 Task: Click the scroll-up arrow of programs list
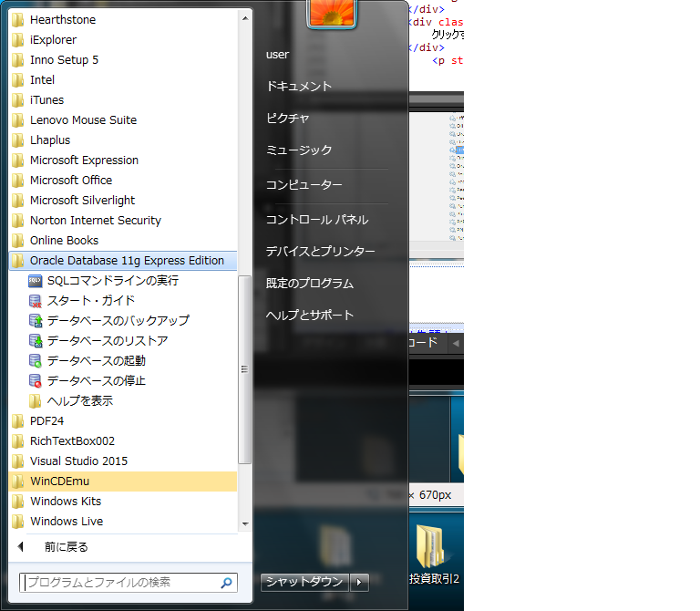pos(245,18)
